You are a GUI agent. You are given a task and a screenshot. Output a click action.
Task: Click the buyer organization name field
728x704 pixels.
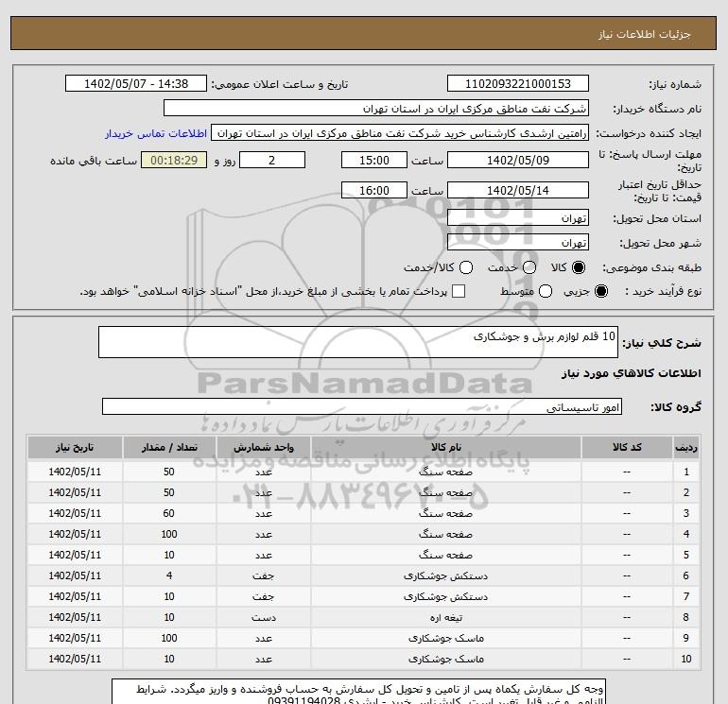click(376, 108)
